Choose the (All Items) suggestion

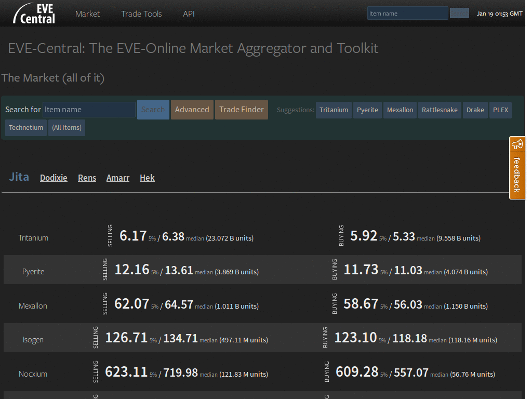click(67, 128)
